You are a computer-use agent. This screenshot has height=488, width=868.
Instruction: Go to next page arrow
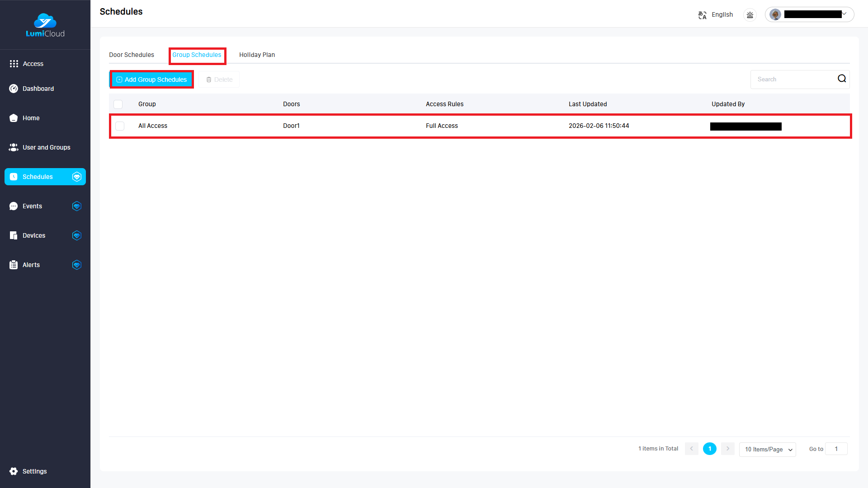(x=727, y=449)
